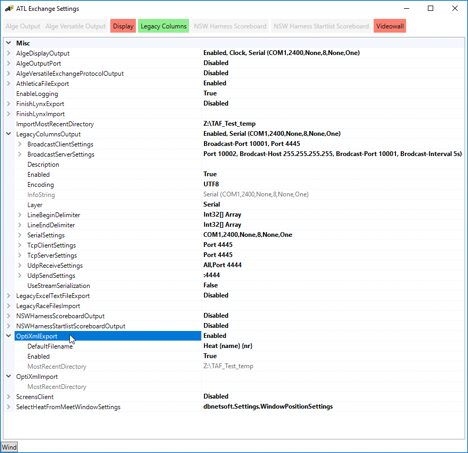468x453 pixels.
Task: Click the DefaultFilename value field
Action: (333, 346)
